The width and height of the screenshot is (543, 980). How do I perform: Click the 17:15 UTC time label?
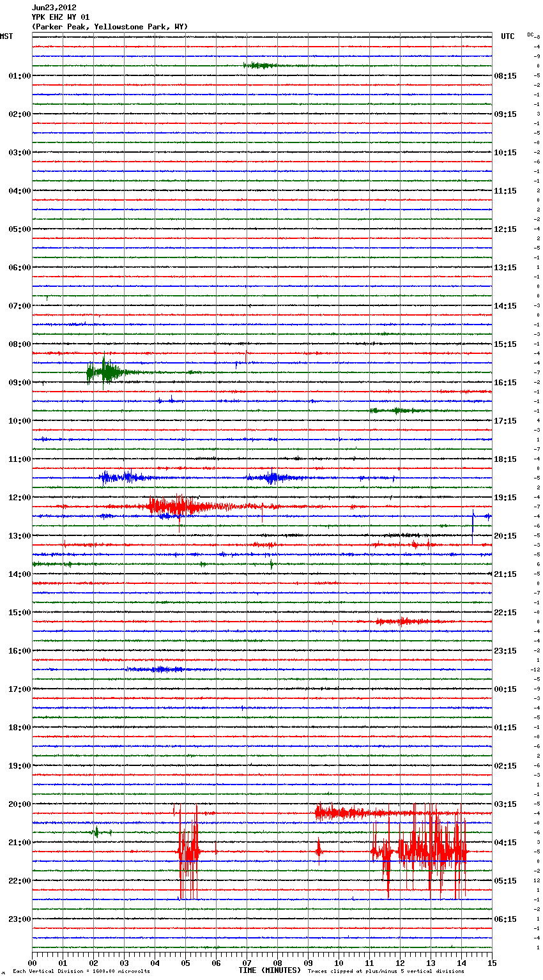click(505, 421)
